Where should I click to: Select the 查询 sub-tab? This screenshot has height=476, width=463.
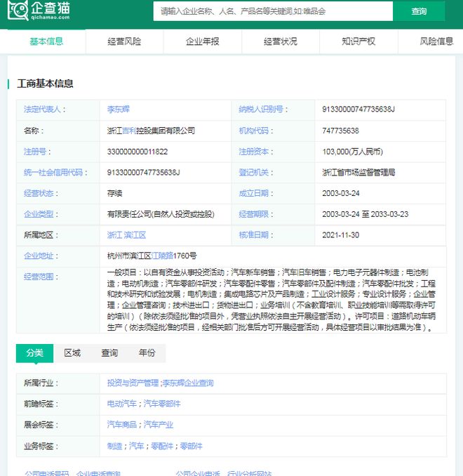pyautogui.click(x=109, y=353)
